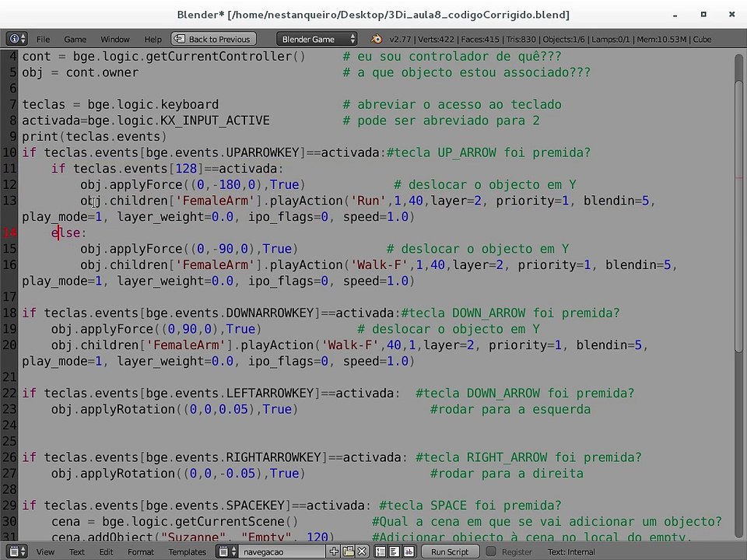Toggle syntax highlighting

tap(409, 551)
